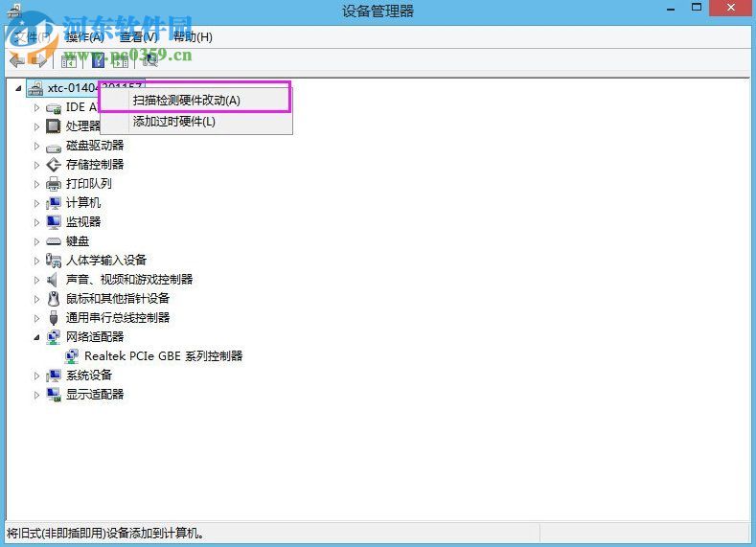This screenshot has height=547, width=756.
Task: Expand the 人体学输入设备 node arrow
Action: point(36,261)
